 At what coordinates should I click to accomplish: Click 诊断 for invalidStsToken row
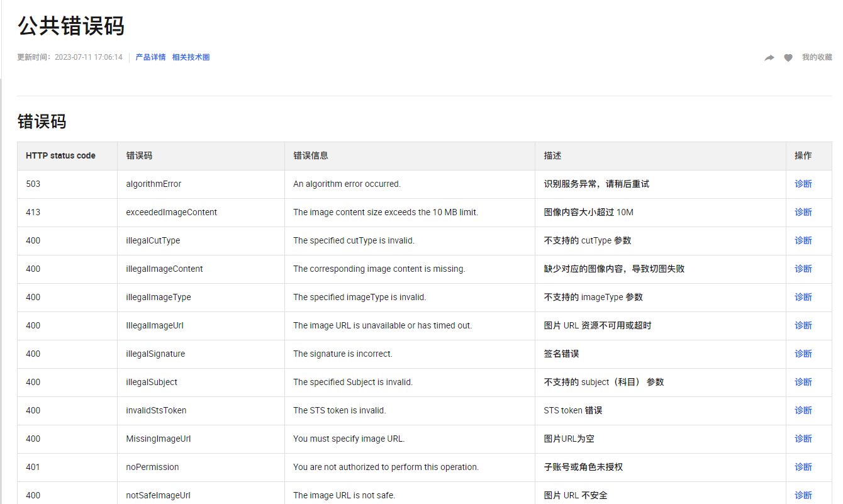(x=803, y=410)
